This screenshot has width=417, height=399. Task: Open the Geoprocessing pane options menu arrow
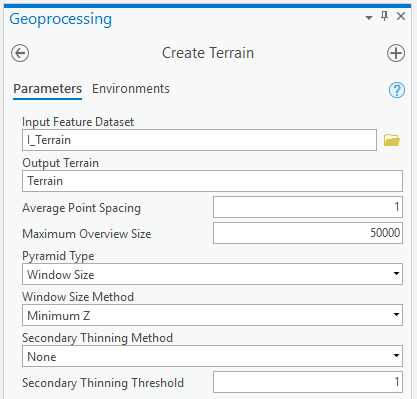(x=369, y=18)
